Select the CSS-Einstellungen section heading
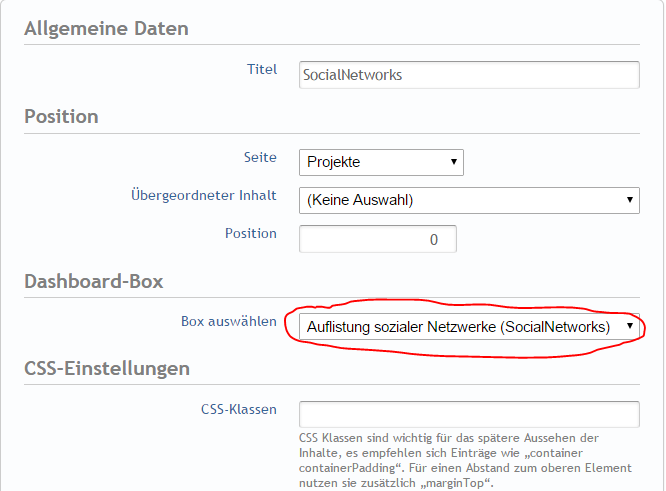Screen dimensions: 666x491 click(107, 368)
